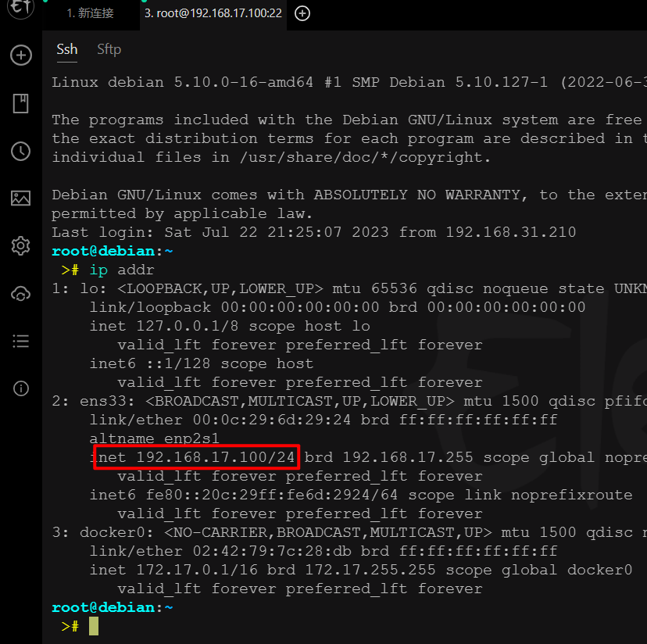Show the about info icon

(x=20, y=388)
